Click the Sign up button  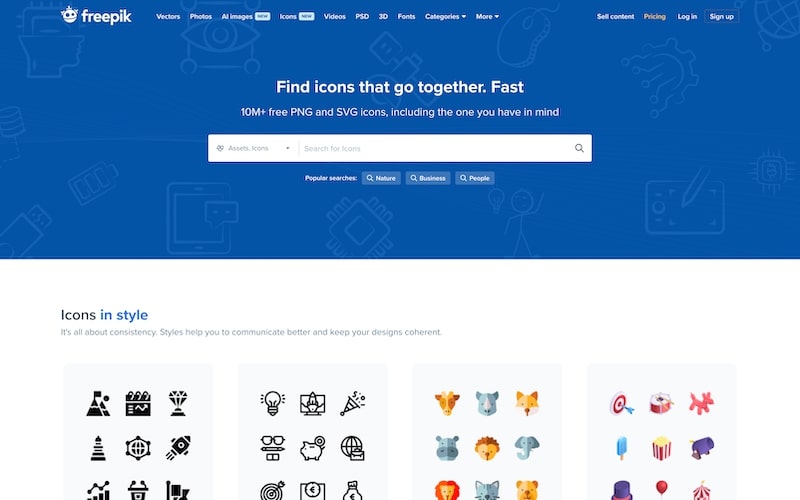[x=721, y=16]
